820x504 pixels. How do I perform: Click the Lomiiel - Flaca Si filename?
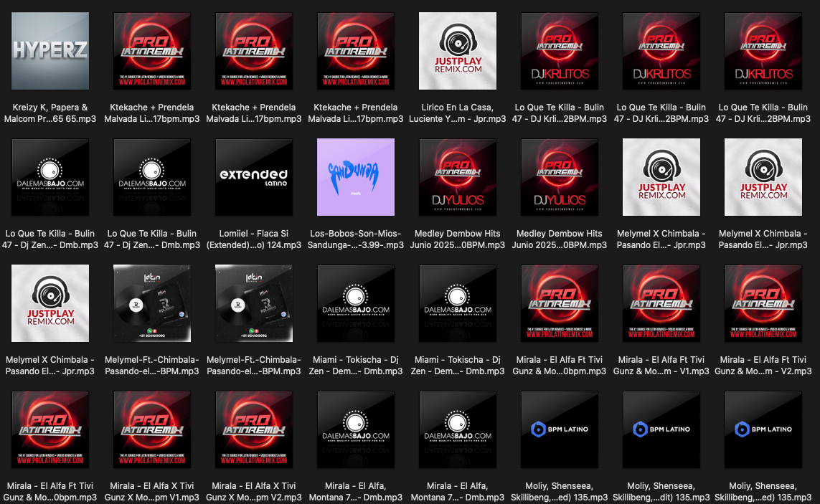[254, 239]
